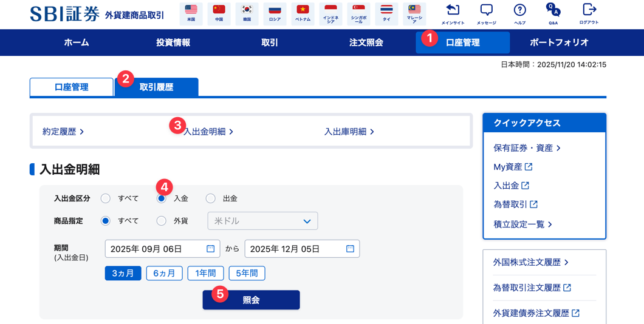The width and height of the screenshot is (644, 324).
Task: Select the 1年間 period button
Action: (x=205, y=274)
